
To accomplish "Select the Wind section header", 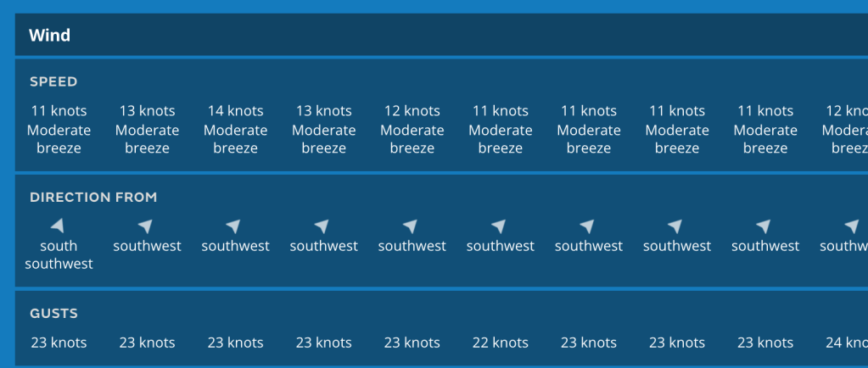I will [x=50, y=36].
